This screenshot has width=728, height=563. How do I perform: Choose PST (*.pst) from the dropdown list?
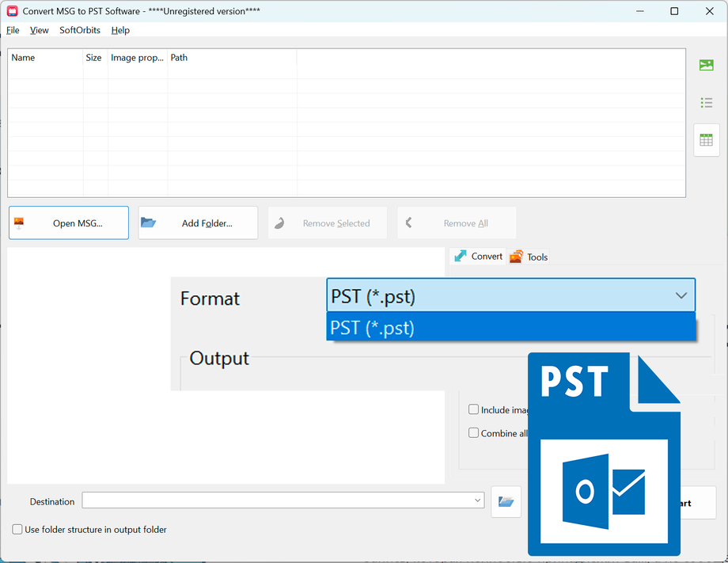510,328
